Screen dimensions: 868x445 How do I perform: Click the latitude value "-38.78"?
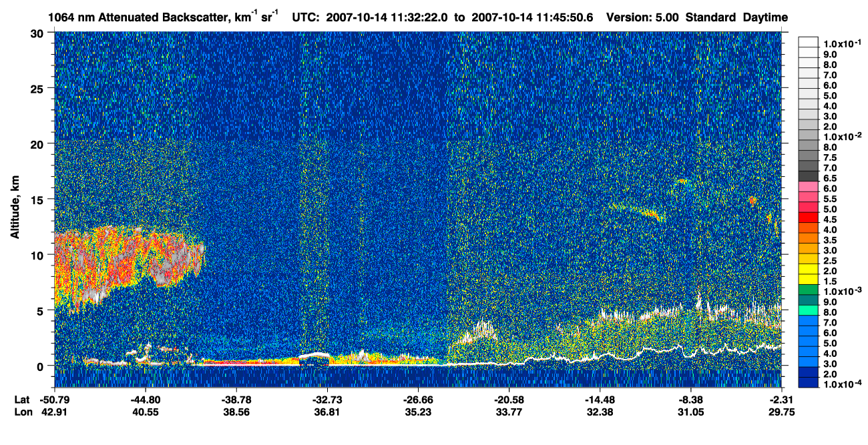coord(236,399)
